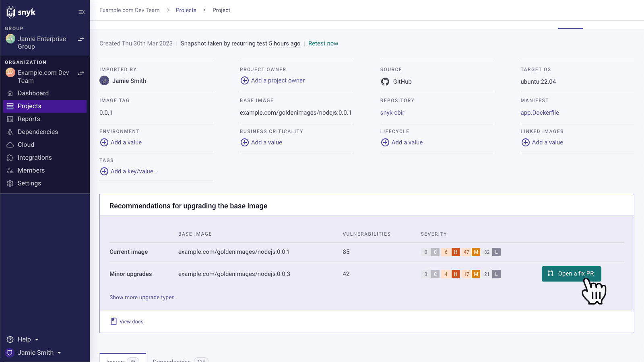The height and width of the screenshot is (362, 644).
Task: Click the pull request icon on fix PR button
Action: 551,274
